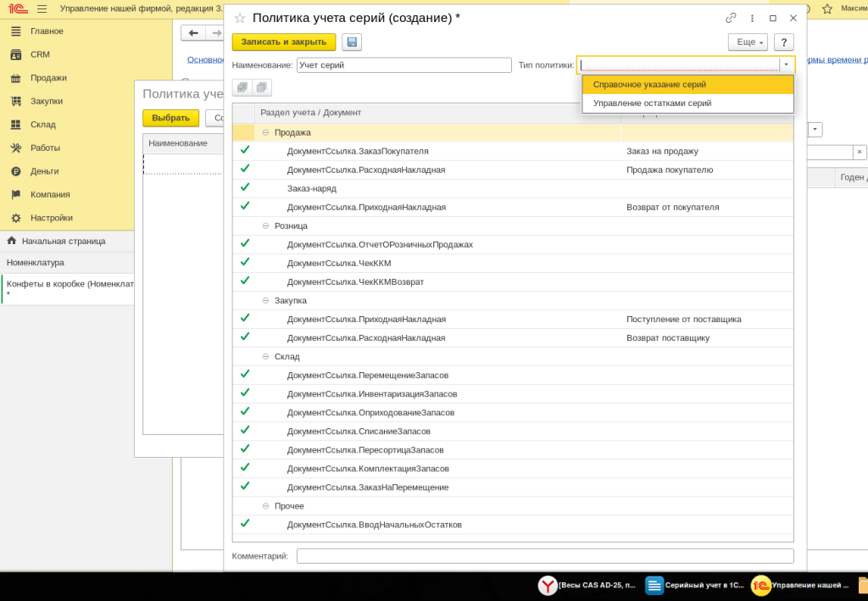Image resolution: width=868 pixels, height=601 pixels.
Task: Open the Еще dropdown menu
Action: [x=748, y=42]
